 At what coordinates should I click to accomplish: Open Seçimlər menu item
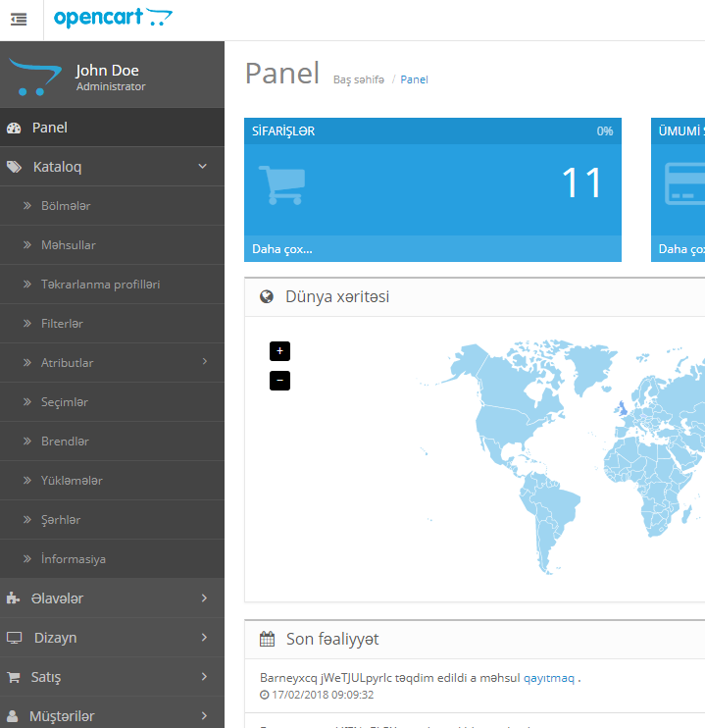[113, 402]
